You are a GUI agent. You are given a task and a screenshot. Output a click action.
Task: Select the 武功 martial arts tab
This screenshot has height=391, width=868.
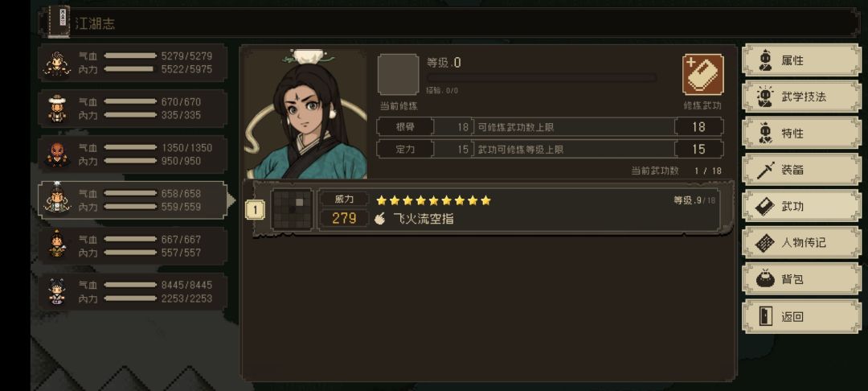coord(801,207)
